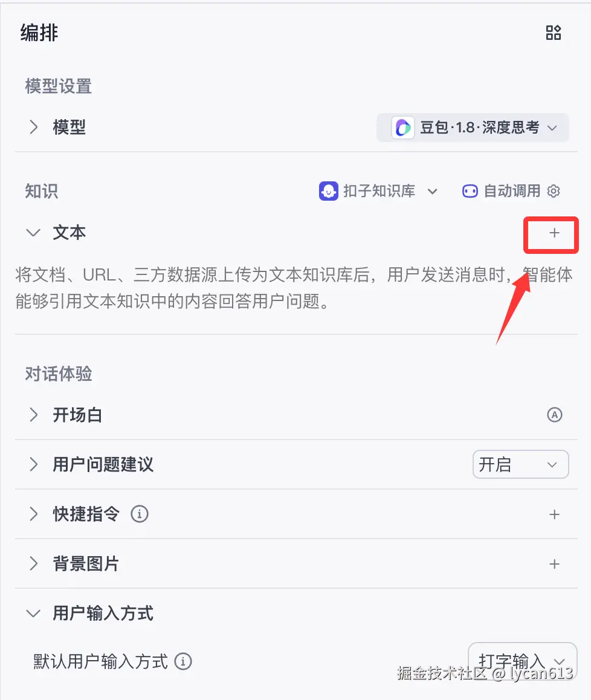Show info tooltip next to 快捷指令
Image resolution: width=591 pixels, height=700 pixels.
[139, 514]
